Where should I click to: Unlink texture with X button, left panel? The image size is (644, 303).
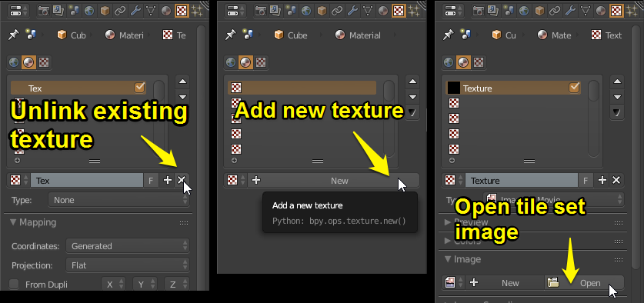click(x=181, y=180)
